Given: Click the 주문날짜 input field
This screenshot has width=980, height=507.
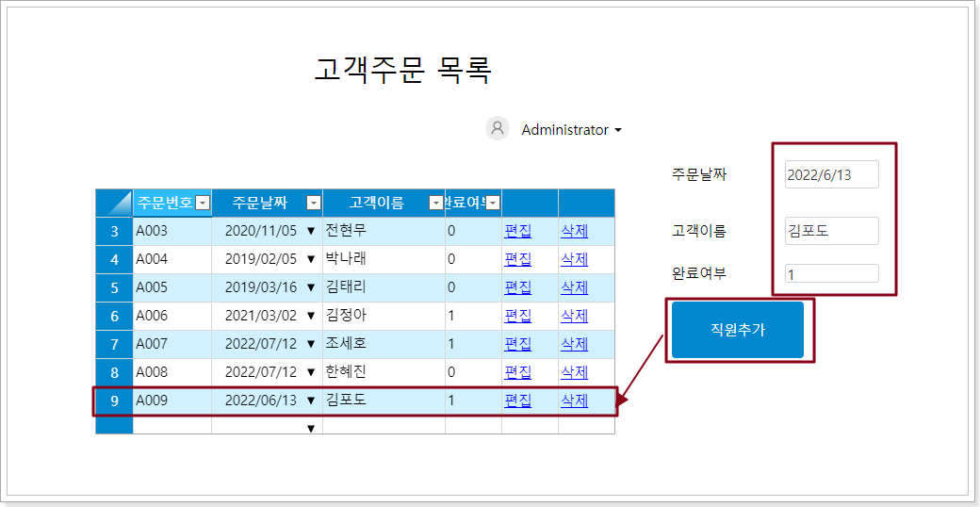Looking at the screenshot, I should pos(831,174).
